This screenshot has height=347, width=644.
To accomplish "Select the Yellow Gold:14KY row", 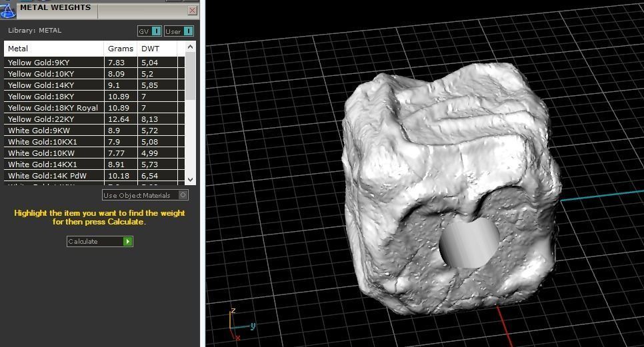I will [95, 85].
